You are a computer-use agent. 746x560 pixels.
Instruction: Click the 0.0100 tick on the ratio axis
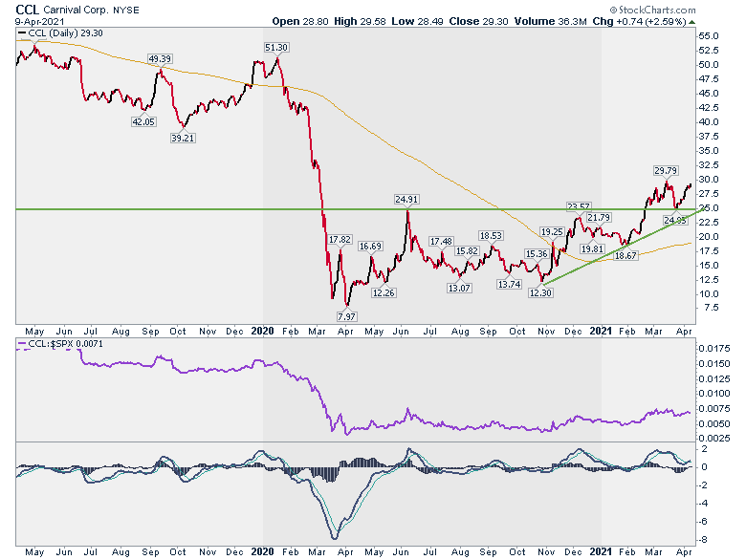point(714,394)
